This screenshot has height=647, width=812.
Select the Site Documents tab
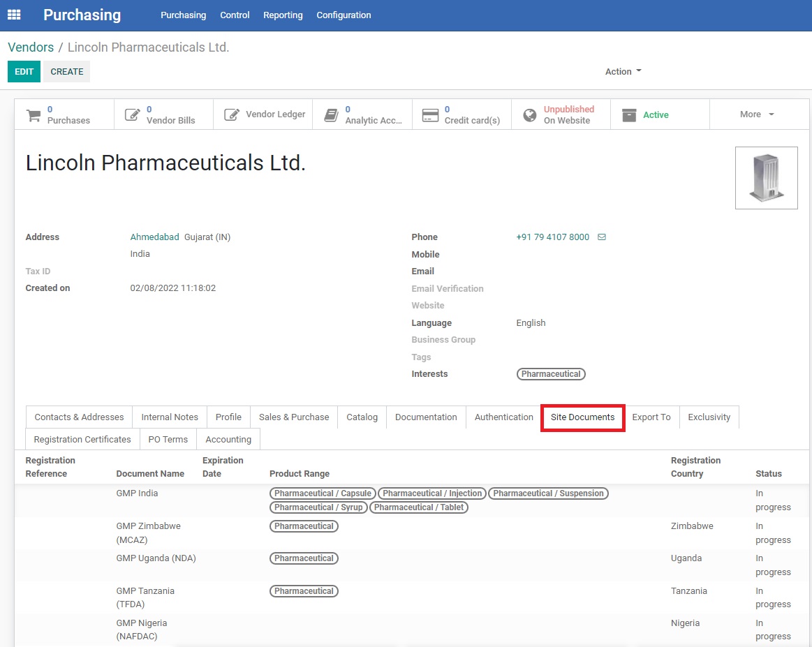582,417
